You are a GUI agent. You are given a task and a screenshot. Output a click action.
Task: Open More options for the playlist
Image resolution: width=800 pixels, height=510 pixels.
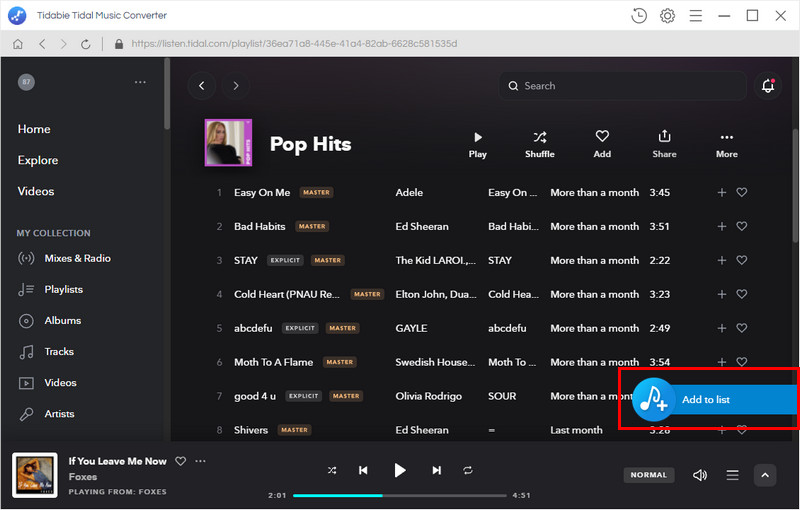tap(727, 145)
